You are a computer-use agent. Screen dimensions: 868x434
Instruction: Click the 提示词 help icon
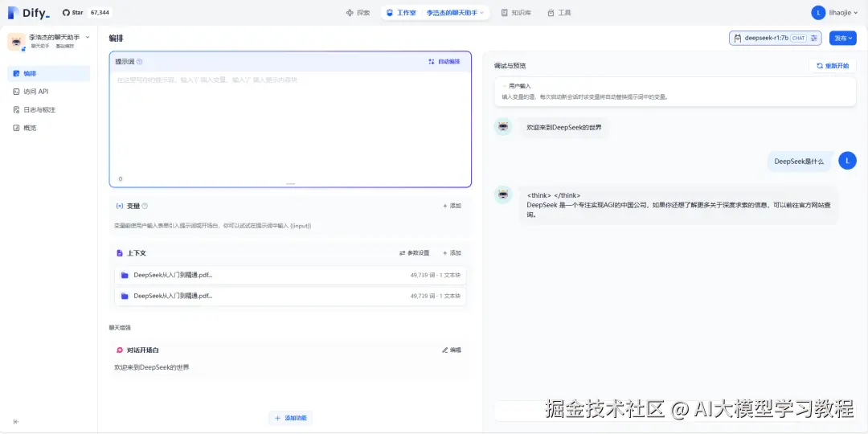140,62
